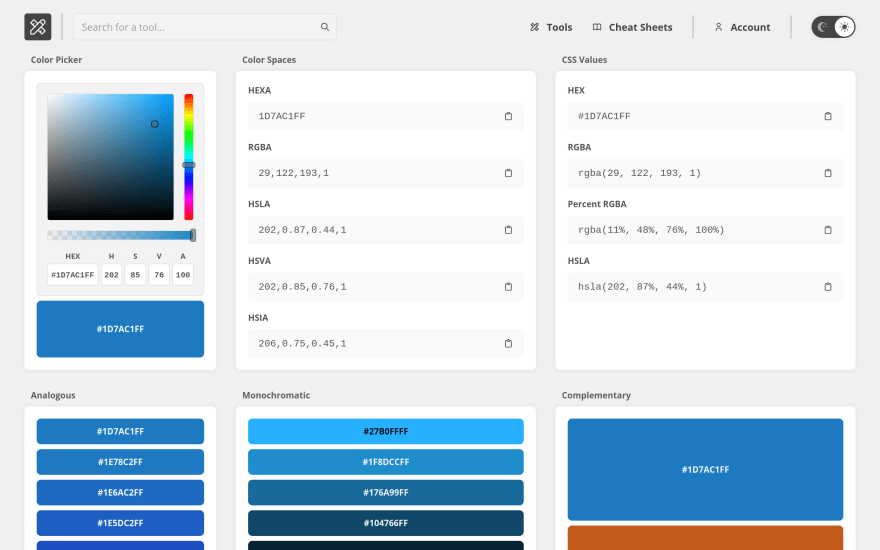The image size is (880, 550).
Task: Click the H value input 202
Action: 112,274
